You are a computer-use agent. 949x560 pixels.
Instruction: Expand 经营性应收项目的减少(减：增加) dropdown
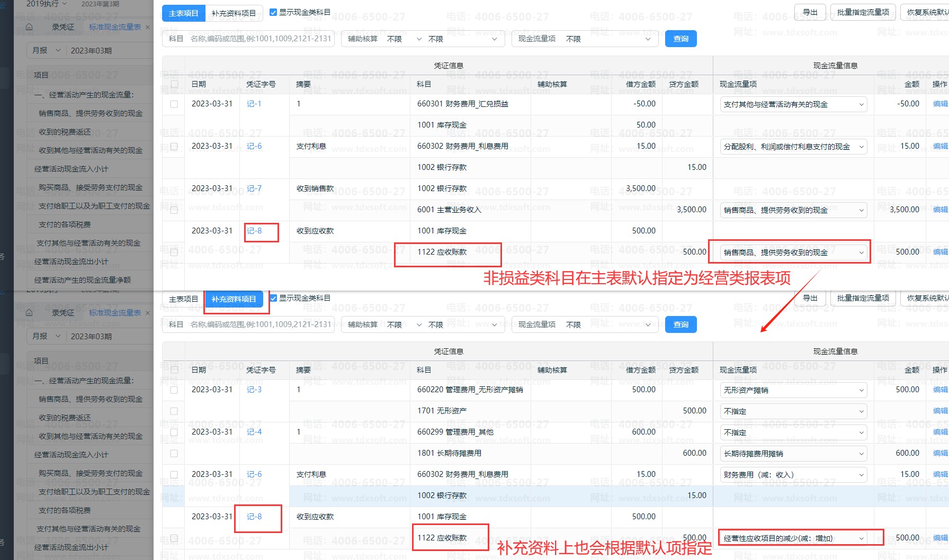793,538
